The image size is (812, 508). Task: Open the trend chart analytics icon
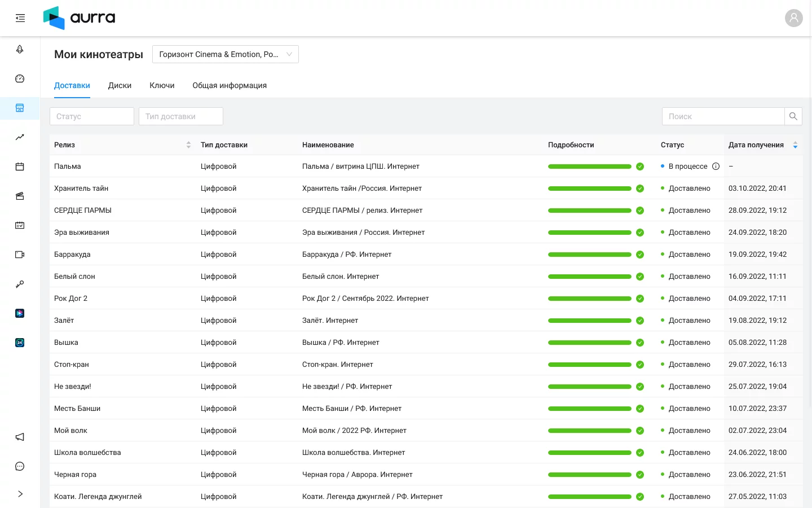[x=20, y=137]
